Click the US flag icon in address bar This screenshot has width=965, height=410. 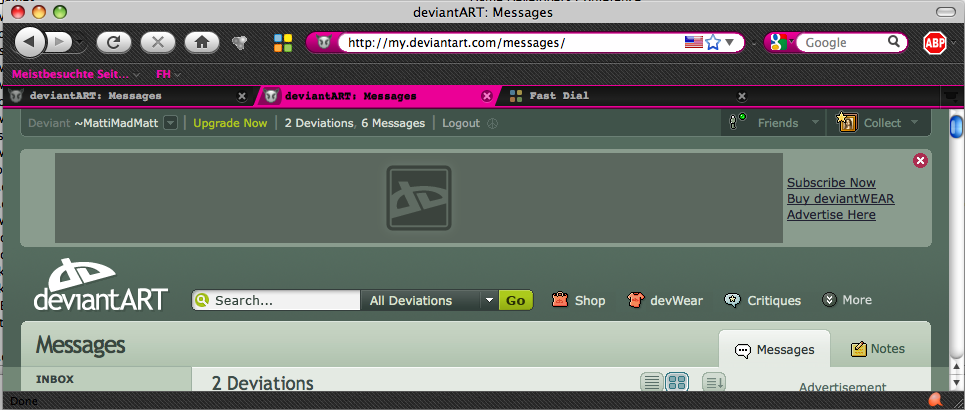pyautogui.click(x=694, y=42)
